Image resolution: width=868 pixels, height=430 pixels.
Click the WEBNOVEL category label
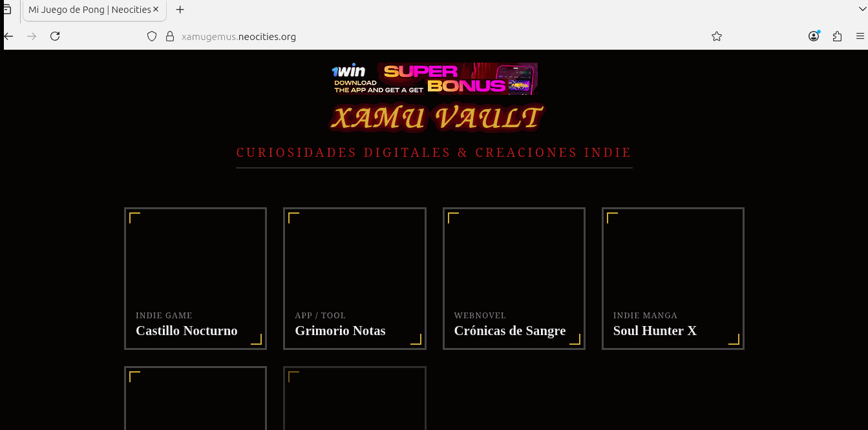tap(480, 316)
